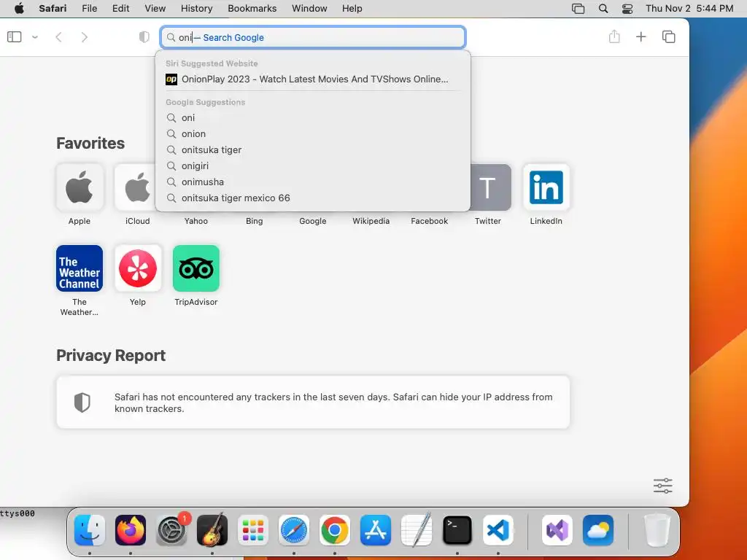Select the 'onion' suggestion
Screen dimensions: 747x560
click(313, 134)
